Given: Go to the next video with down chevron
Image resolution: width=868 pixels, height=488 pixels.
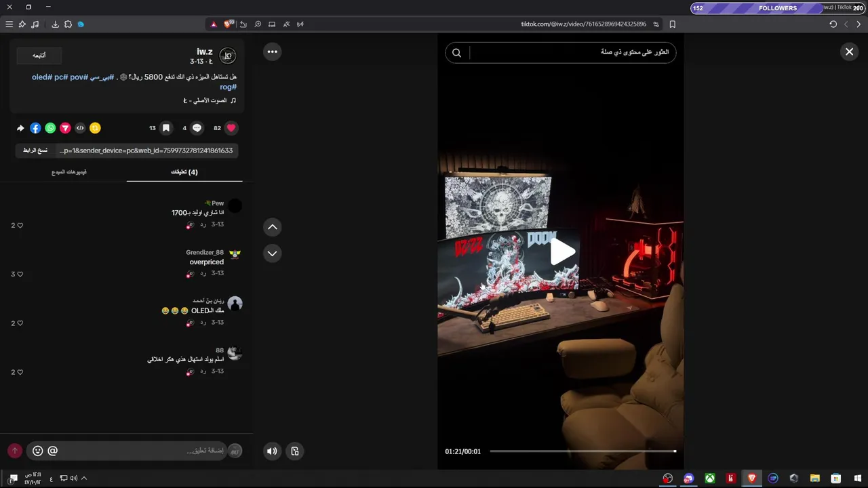Looking at the screenshot, I should (272, 253).
